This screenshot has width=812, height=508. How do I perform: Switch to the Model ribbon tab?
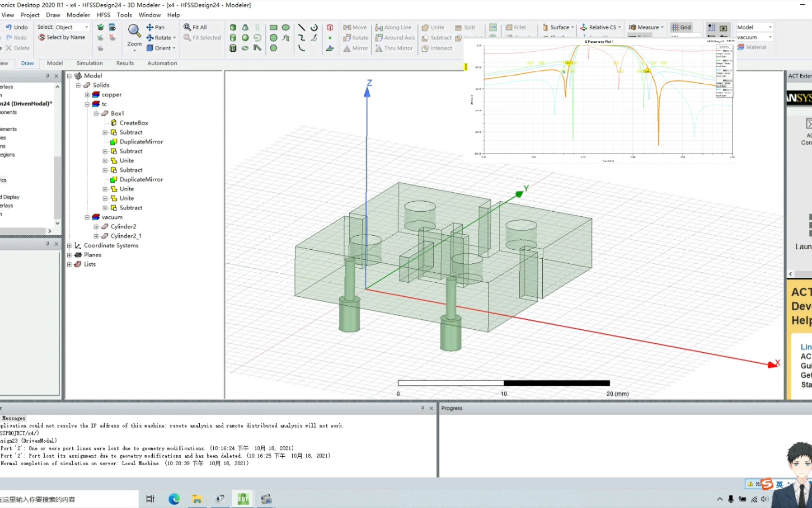[55, 63]
